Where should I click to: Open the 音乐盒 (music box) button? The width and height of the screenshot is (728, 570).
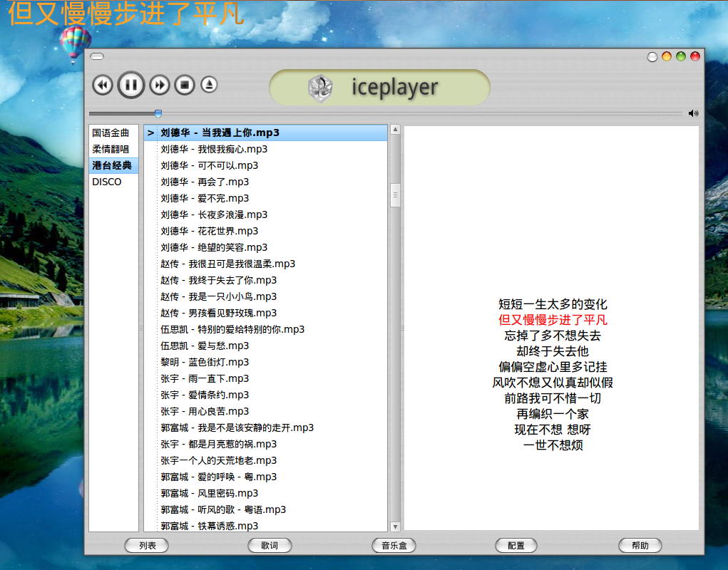coord(394,546)
